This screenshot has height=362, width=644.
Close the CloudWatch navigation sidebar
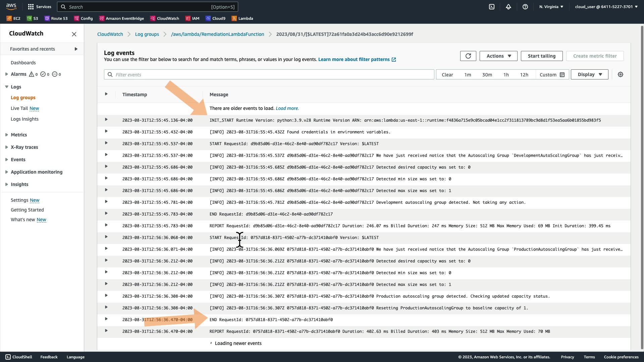point(74,34)
